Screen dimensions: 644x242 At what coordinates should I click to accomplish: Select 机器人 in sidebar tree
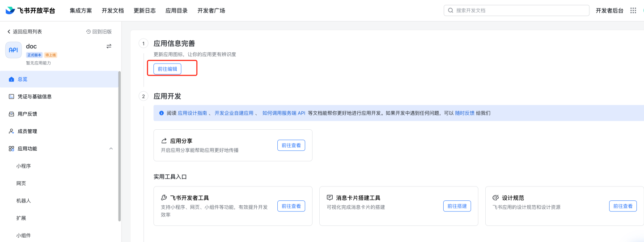pyautogui.click(x=24, y=201)
